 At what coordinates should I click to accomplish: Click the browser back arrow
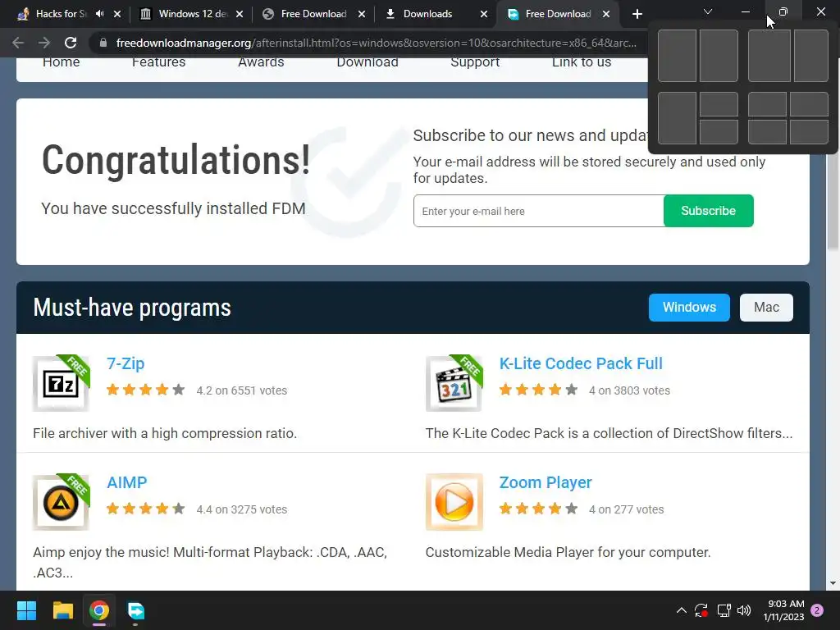(18, 43)
